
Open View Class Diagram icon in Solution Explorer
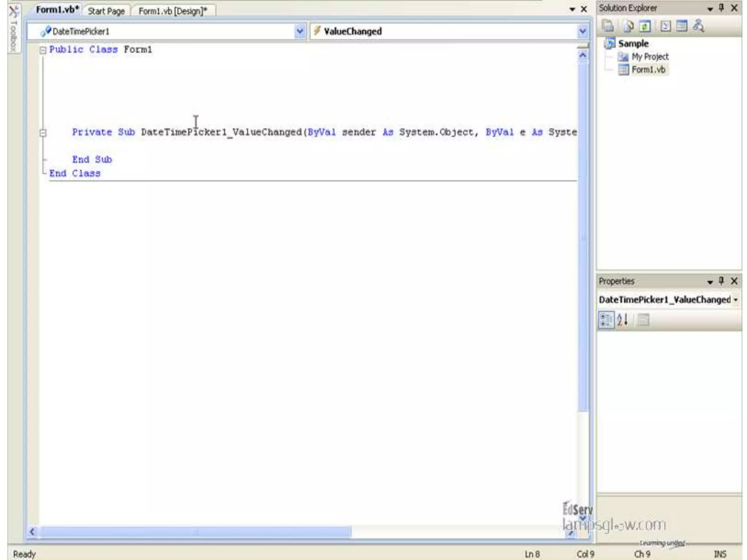click(698, 26)
